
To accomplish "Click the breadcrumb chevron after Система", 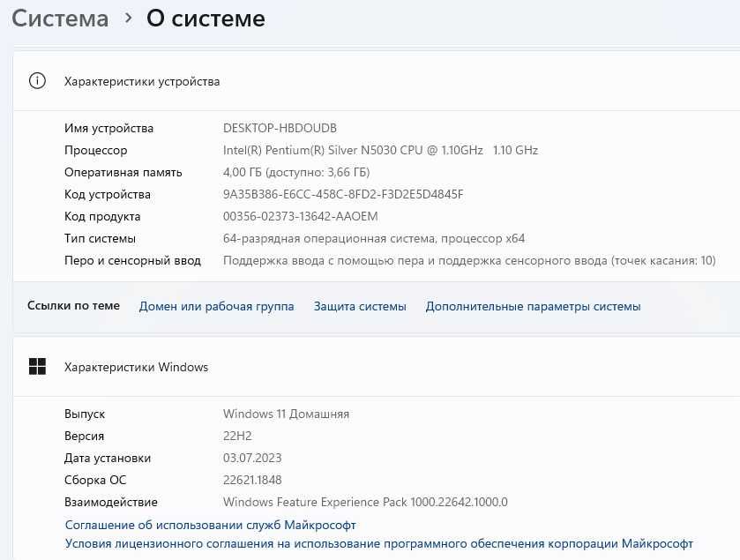I will (128, 19).
